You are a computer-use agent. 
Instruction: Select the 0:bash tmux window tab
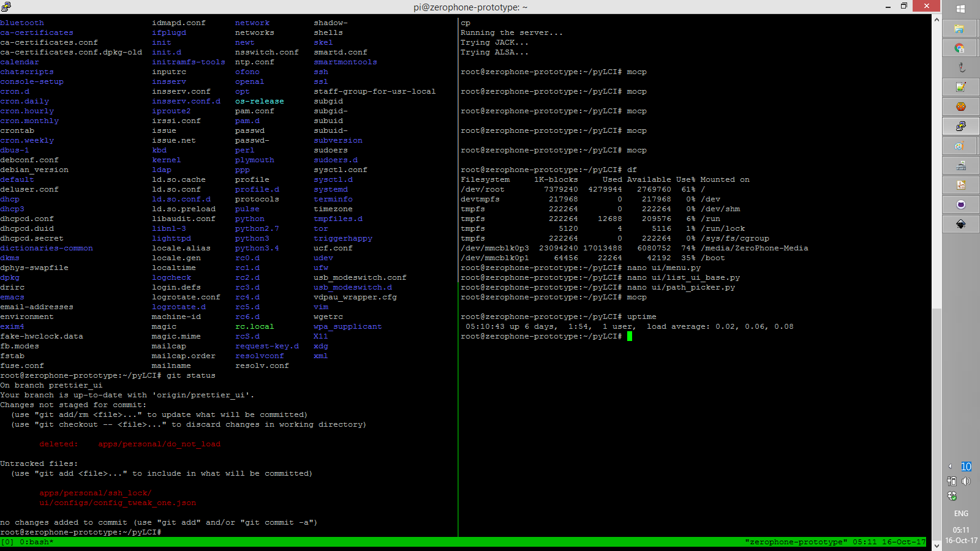coord(36,542)
